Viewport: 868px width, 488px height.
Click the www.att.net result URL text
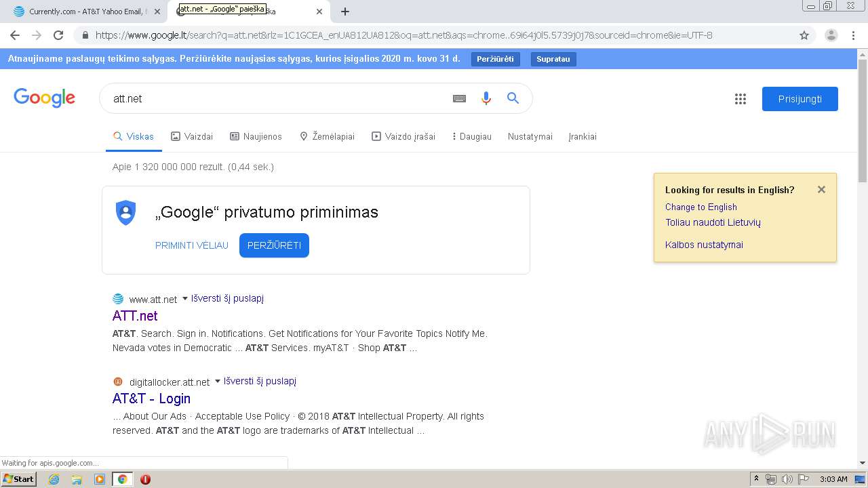tap(153, 299)
